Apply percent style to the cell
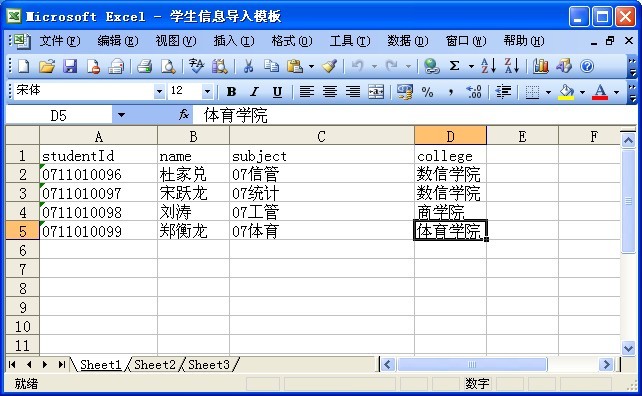Screen dimensions: 642x396 [x=427, y=92]
